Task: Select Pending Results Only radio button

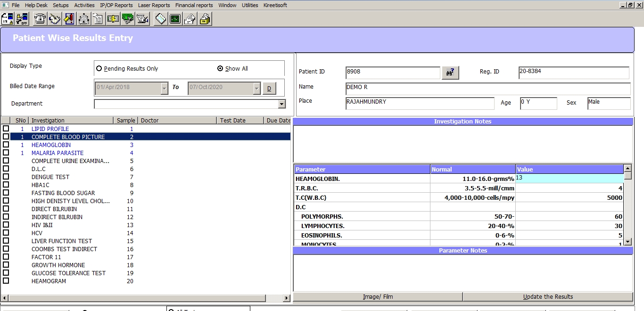Action: click(x=99, y=69)
